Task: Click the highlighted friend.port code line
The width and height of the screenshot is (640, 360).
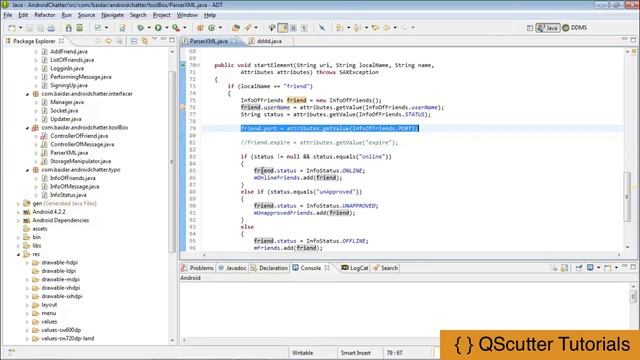Action: 329,129
